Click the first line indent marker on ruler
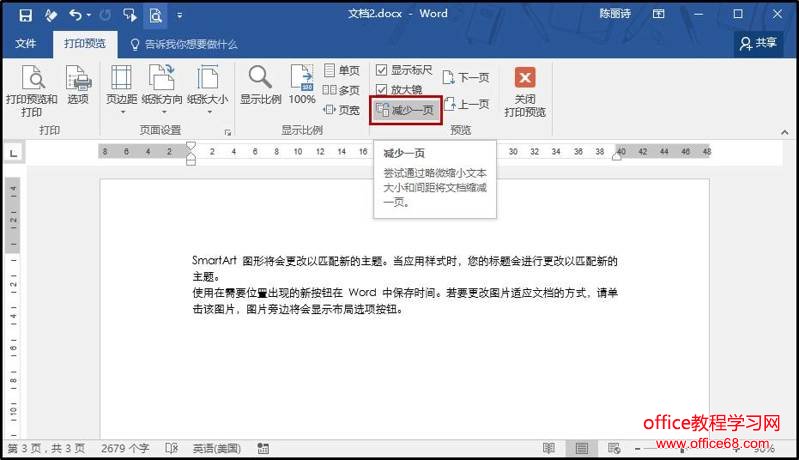 (x=191, y=146)
